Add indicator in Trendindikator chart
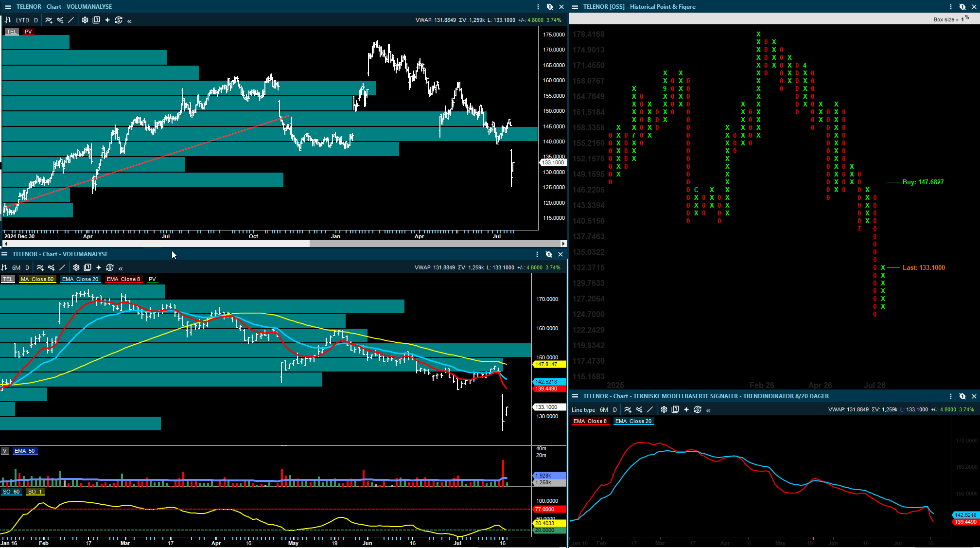This screenshot has height=548, width=980. (x=628, y=409)
